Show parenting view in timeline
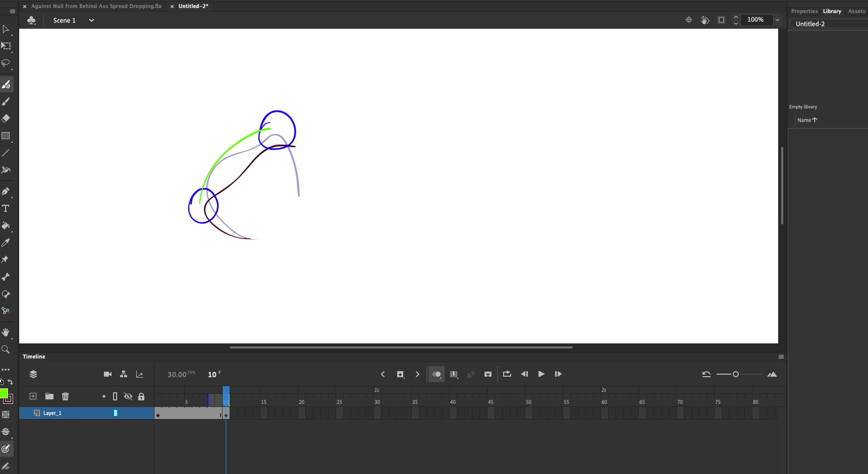The height and width of the screenshot is (474, 868). point(124,374)
